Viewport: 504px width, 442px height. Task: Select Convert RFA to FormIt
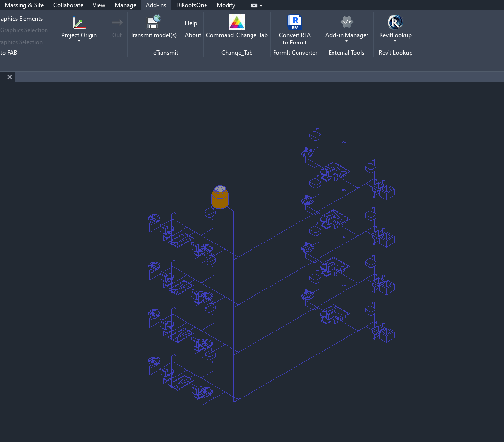click(295, 29)
